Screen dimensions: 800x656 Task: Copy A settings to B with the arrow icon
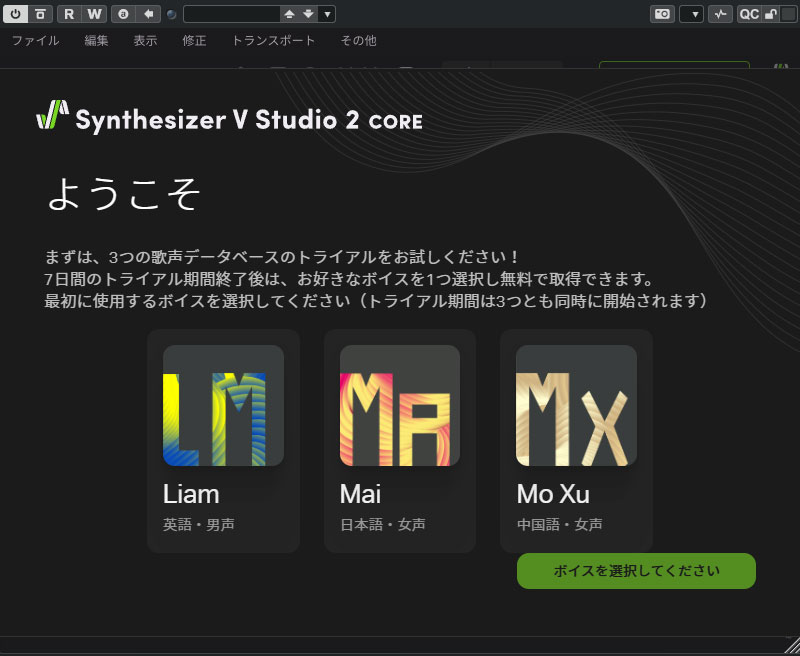[x=148, y=14]
